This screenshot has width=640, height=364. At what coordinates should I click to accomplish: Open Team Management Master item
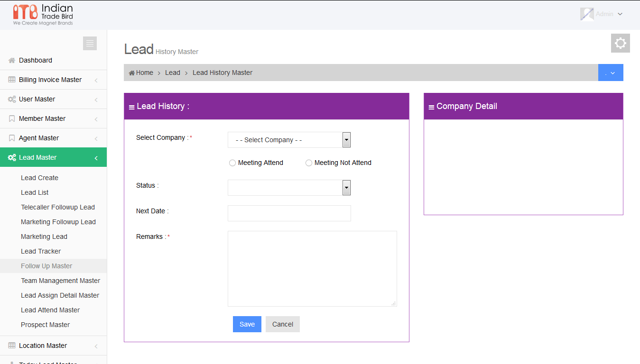coord(60,281)
